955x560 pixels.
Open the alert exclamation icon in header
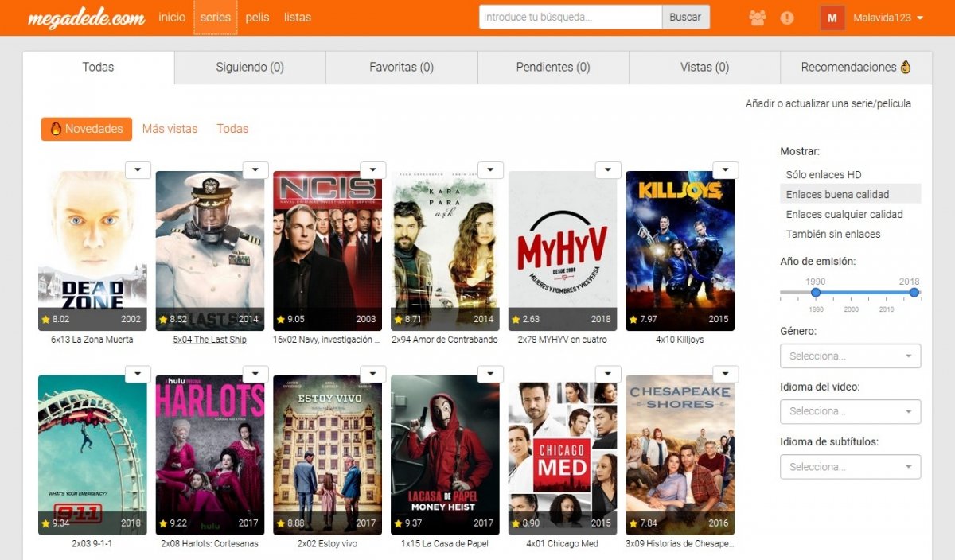click(787, 17)
